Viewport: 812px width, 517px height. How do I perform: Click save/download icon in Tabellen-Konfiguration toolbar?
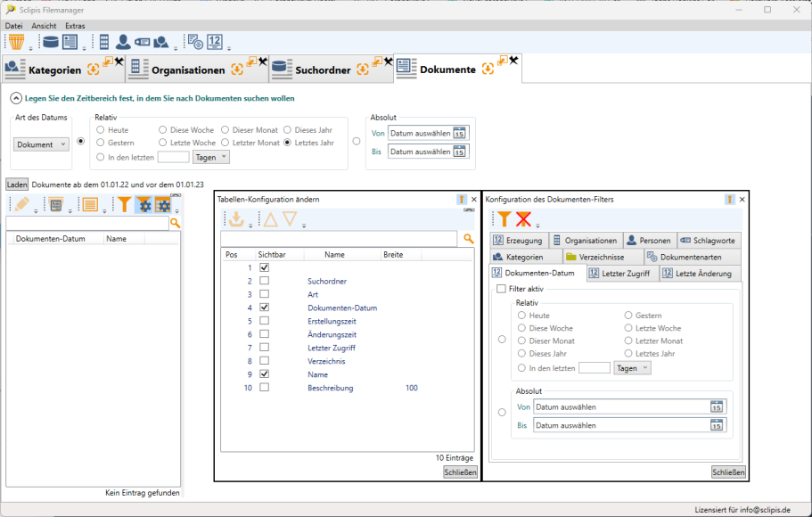click(236, 218)
